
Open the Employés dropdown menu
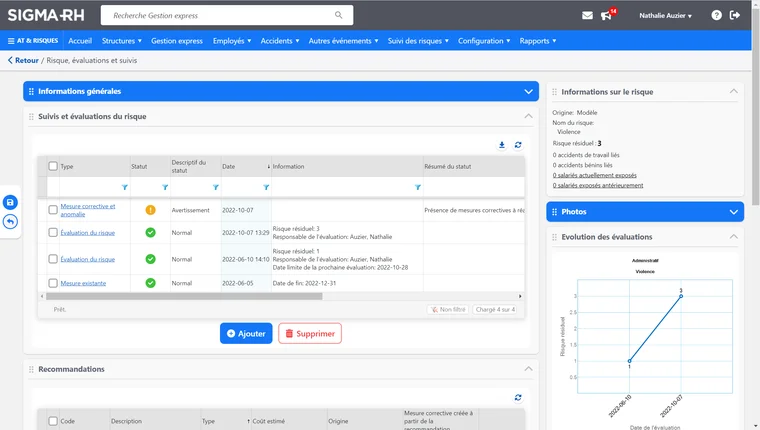tap(232, 41)
